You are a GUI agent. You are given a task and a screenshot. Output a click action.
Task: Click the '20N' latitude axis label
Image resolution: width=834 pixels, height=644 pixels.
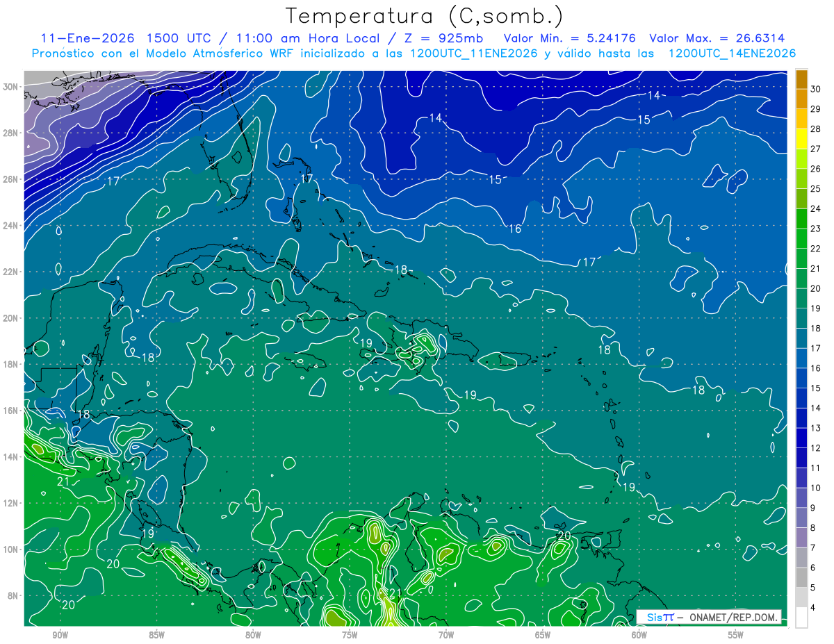[10, 317]
